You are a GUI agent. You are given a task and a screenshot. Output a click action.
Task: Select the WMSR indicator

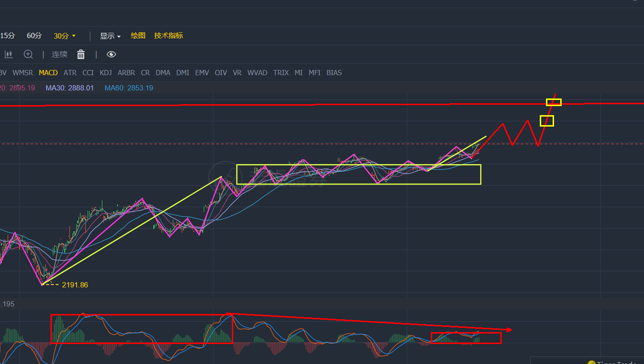click(23, 73)
